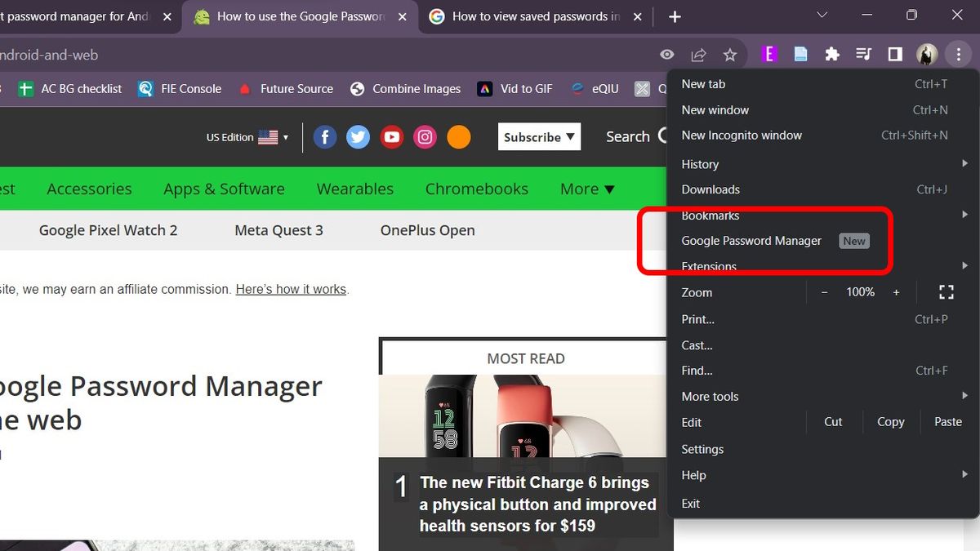This screenshot has width=980, height=551.
Task: Open the media controls playlist icon
Action: click(x=863, y=54)
